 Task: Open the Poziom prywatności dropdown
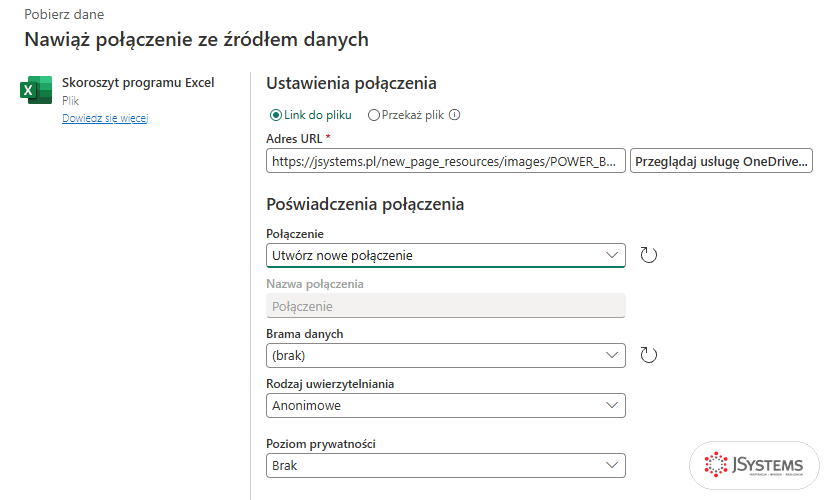446,466
